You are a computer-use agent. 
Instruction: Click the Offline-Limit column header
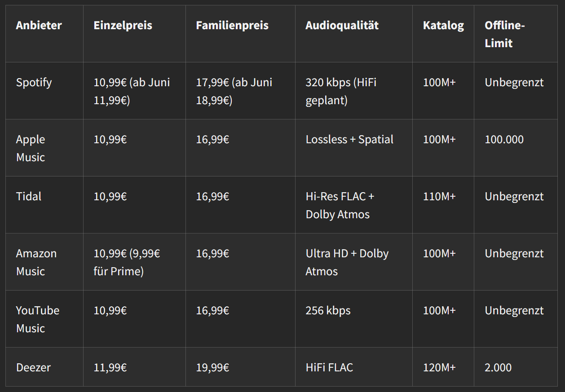(504, 34)
